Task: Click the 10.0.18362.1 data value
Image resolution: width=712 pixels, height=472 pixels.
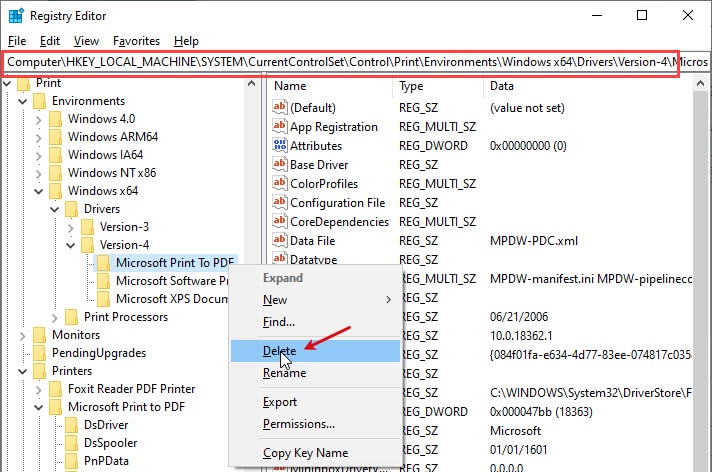Action: pos(521,336)
